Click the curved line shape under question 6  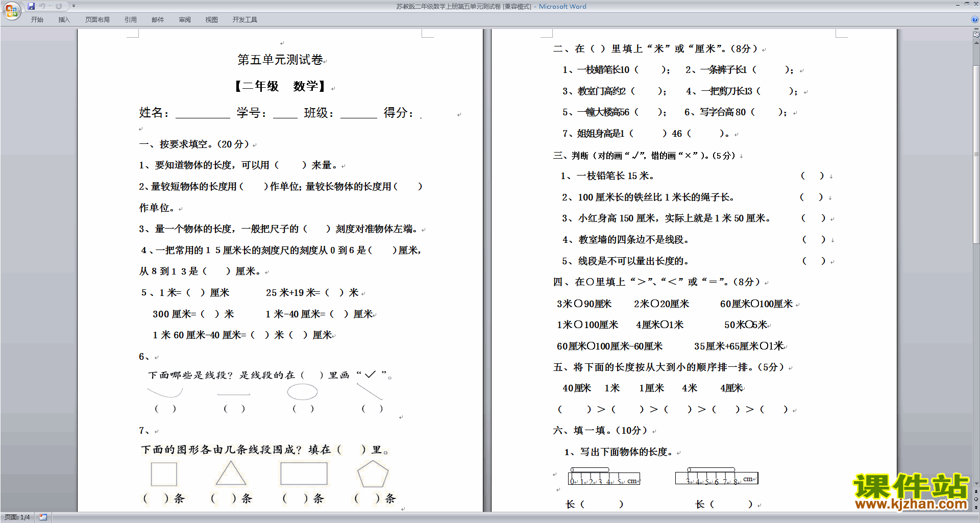165,392
